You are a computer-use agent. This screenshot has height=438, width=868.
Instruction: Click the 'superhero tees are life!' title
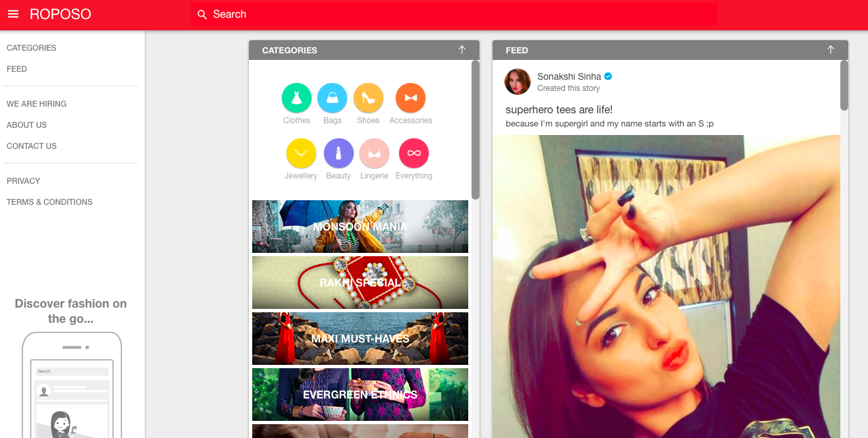[x=559, y=109]
